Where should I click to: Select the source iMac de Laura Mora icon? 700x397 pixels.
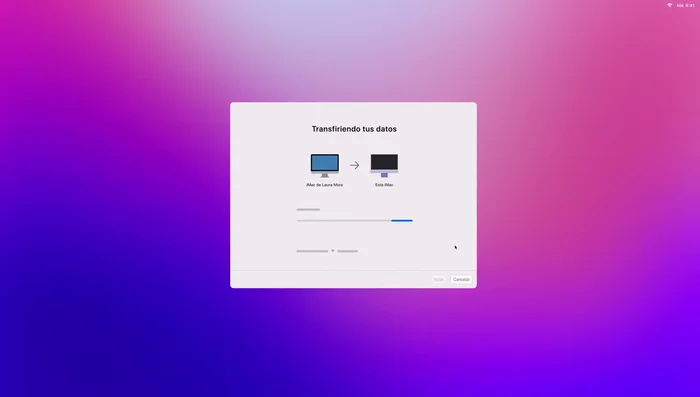pos(325,166)
